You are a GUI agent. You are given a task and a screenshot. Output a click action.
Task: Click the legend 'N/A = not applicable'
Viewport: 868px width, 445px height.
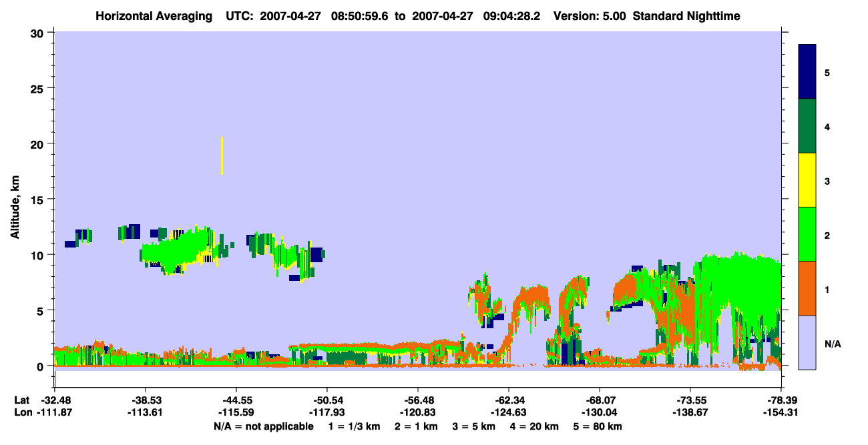coord(263,426)
